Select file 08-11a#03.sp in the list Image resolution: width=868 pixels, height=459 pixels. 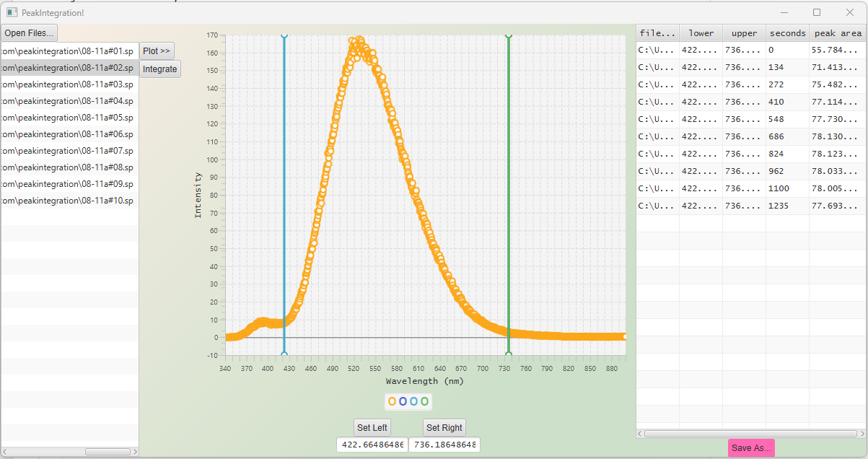(x=69, y=84)
